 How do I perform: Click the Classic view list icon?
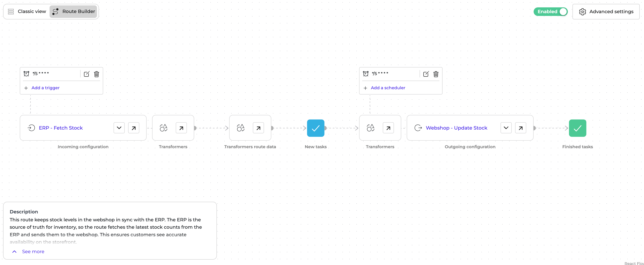pos(11,11)
